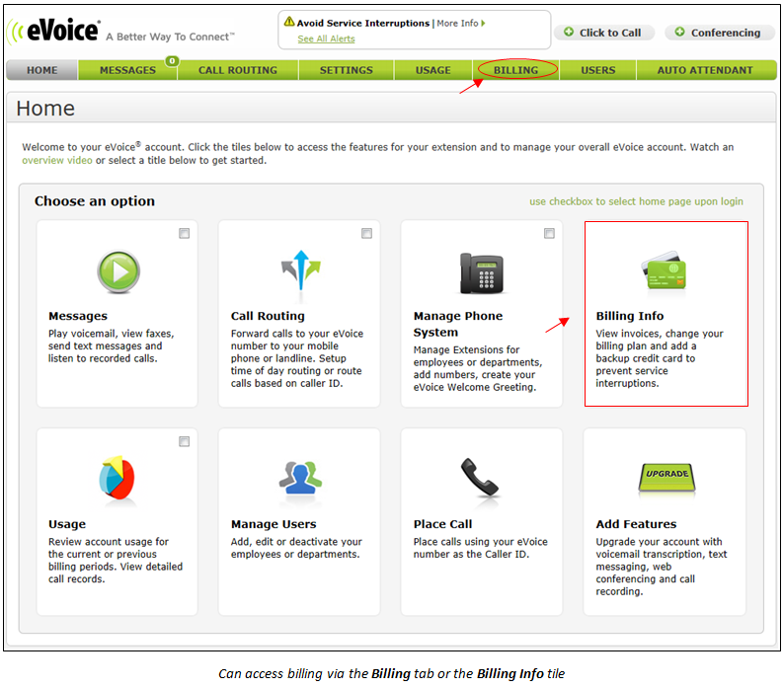Check the Messages tile home page checkbox
This screenshot has height=688, width=784.
coord(184,234)
